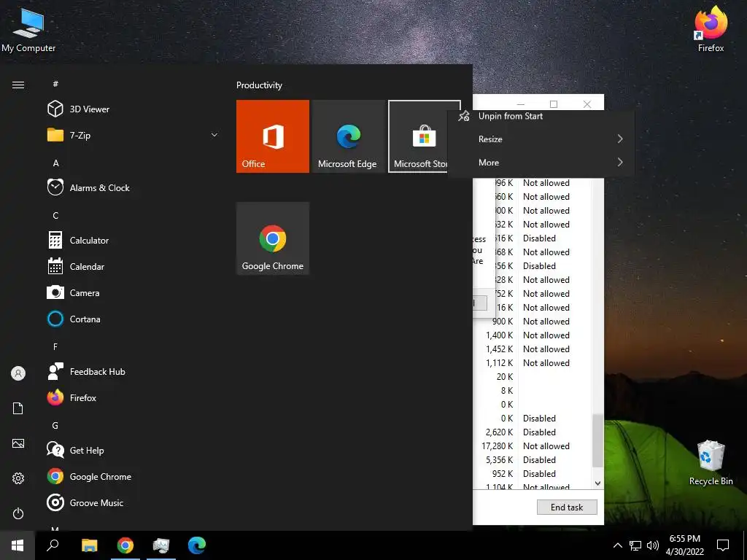Open the Get Help app
The image size is (747, 560).
131,450
